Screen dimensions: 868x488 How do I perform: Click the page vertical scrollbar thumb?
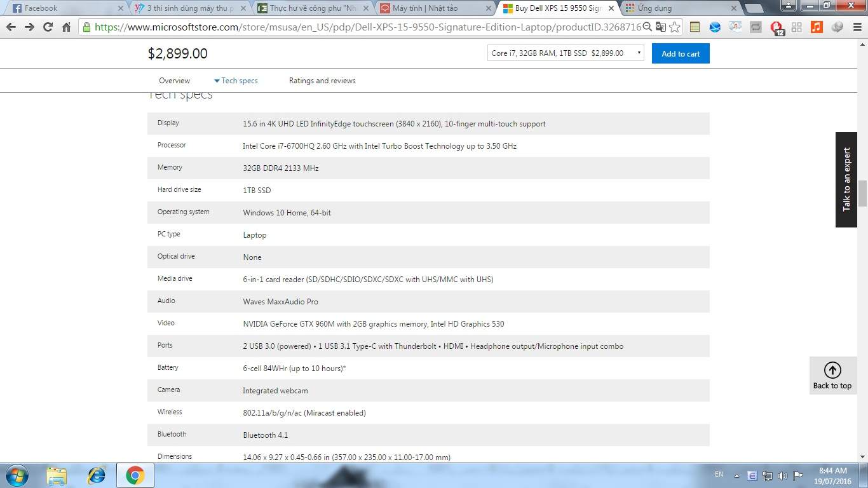(862, 193)
